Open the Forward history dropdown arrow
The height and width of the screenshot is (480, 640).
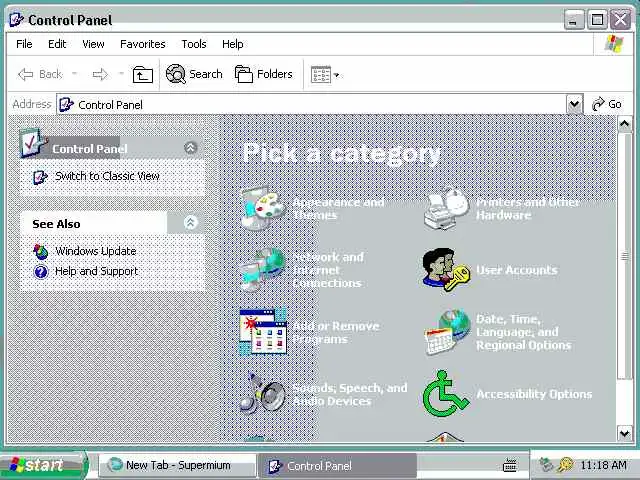[x=121, y=74]
